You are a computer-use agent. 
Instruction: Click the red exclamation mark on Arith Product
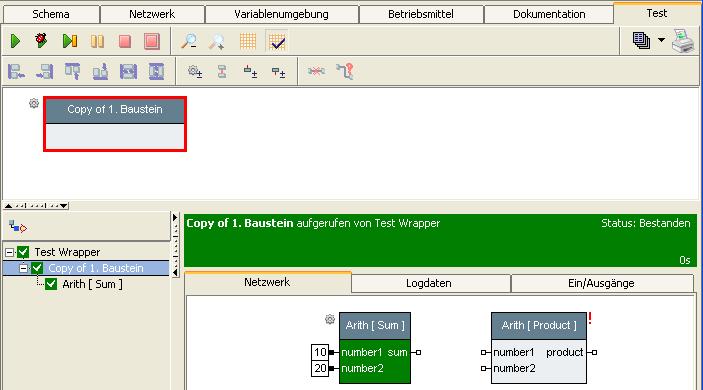[x=590, y=318]
